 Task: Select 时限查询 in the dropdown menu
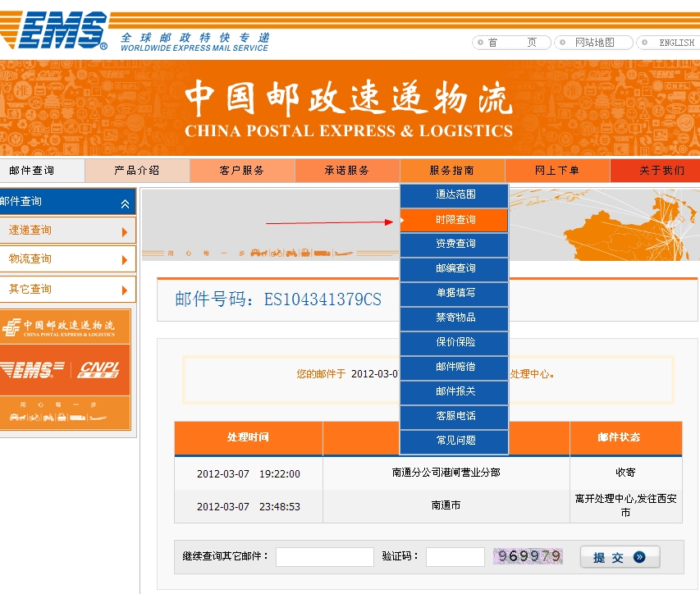[455, 220]
